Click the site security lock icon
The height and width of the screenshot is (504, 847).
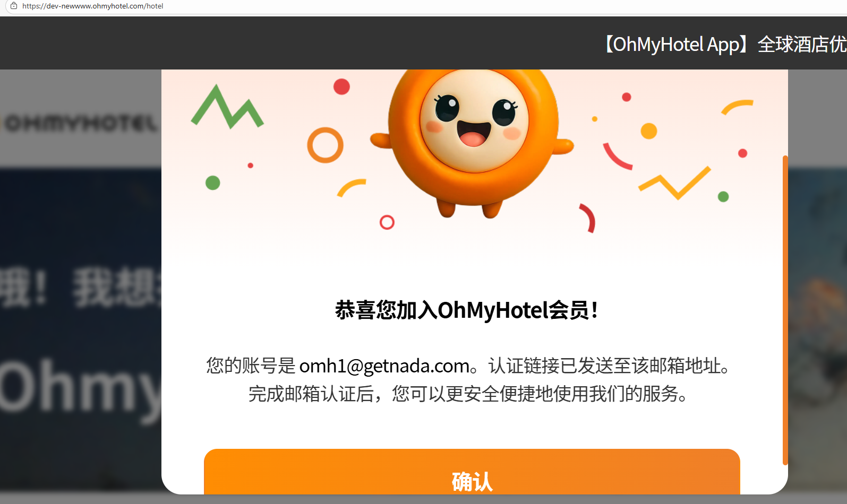point(14,6)
